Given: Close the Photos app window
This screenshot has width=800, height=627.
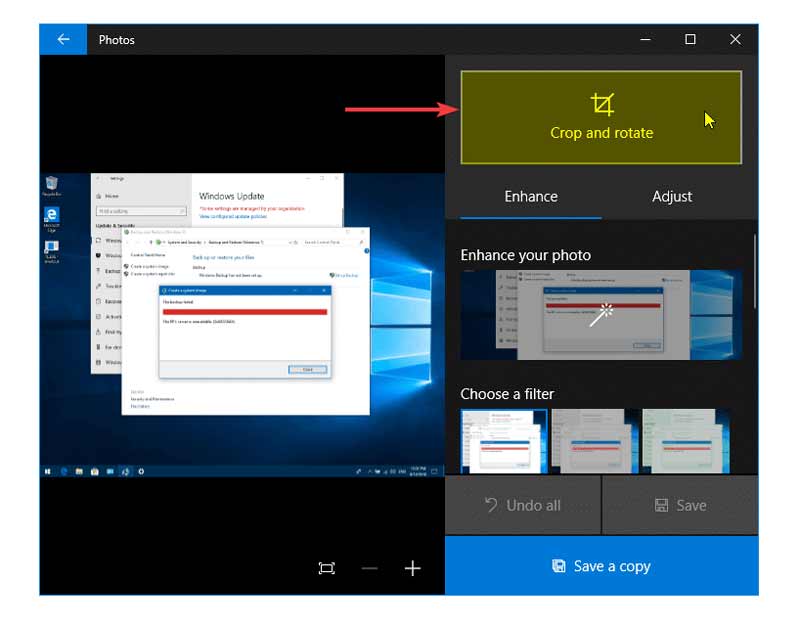Looking at the screenshot, I should (x=735, y=40).
